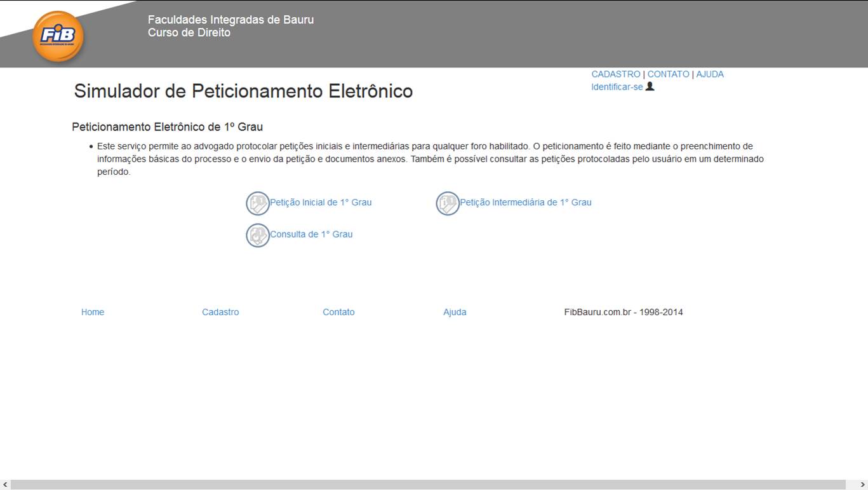This screenshot has width=868, height=490.
Task: Open the Petição Intermediária de 1° Grau link
Action: point(526,202)
